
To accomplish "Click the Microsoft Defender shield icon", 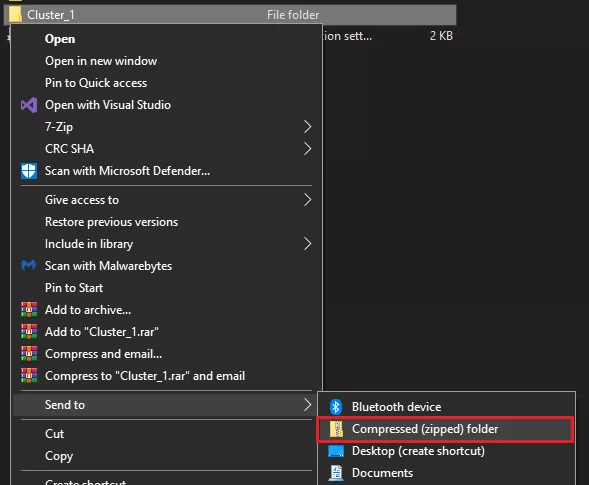I will (x=29, y=171).
